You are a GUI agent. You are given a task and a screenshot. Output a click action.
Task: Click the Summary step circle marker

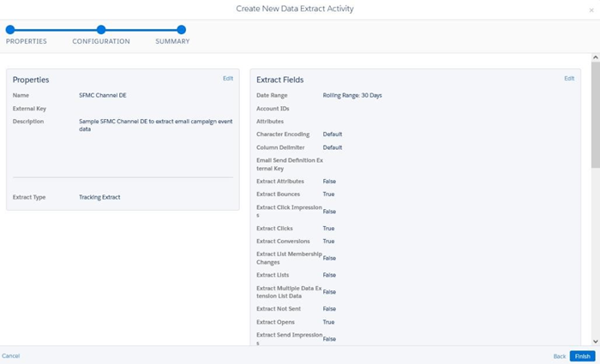pyautogui.click(x=181, y=30)
